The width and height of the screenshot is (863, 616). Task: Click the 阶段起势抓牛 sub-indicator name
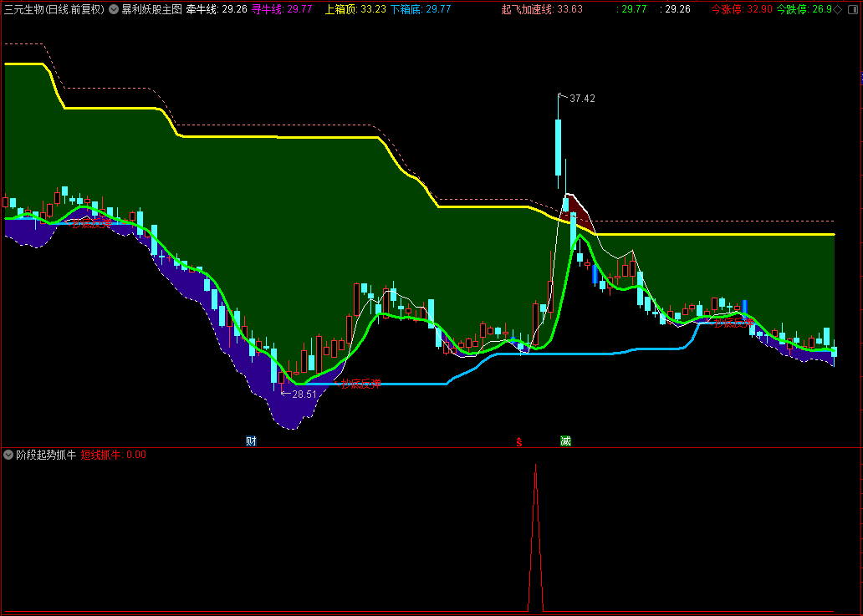pos(46,455)
